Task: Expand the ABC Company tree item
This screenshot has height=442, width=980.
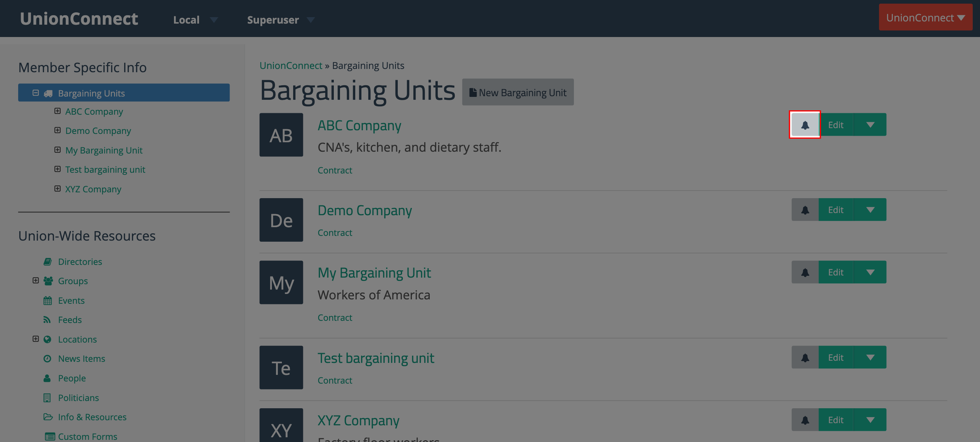Action: (x=57, y=111)
